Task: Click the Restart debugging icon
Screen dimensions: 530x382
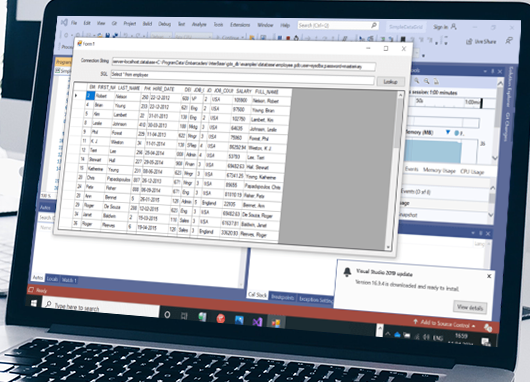Action: click(296, 38)
